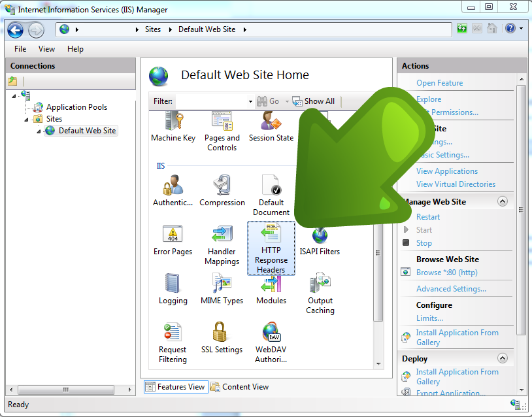Click the features list scroll-down arrow

378,364
